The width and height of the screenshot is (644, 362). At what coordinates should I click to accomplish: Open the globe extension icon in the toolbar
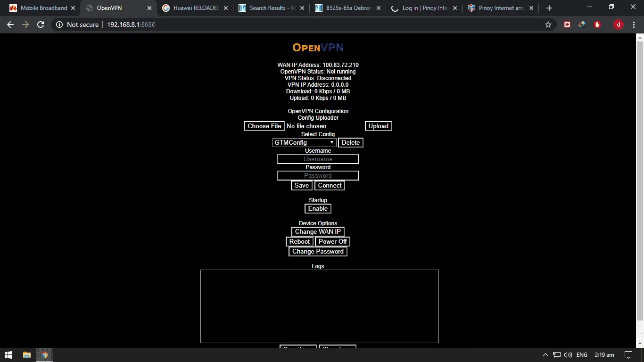point(582,25)
